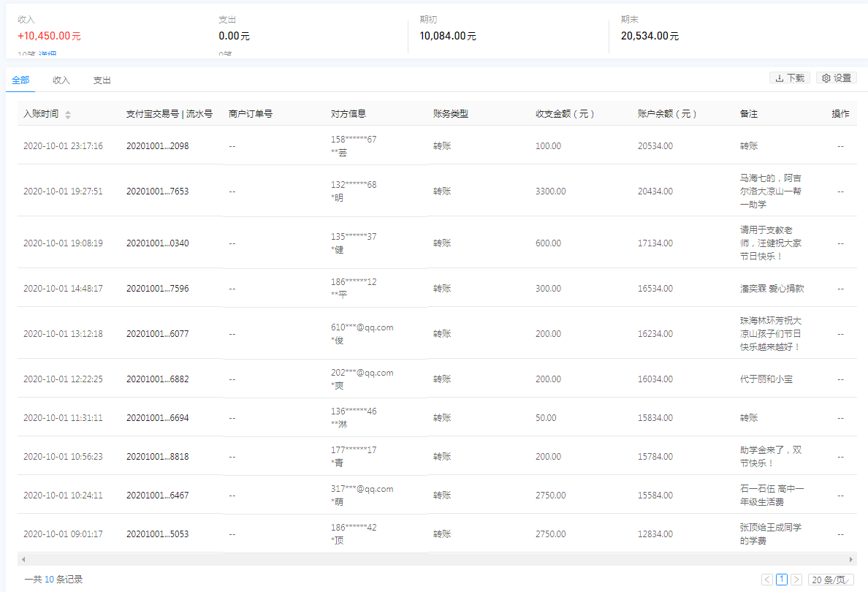
Task: Click the download icon beside 下载
Action: click(779, 77)
